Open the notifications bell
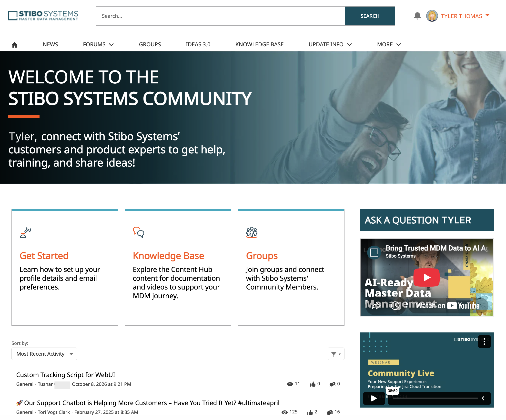This screenshot has width=506, height=420. tap(417, 16)
